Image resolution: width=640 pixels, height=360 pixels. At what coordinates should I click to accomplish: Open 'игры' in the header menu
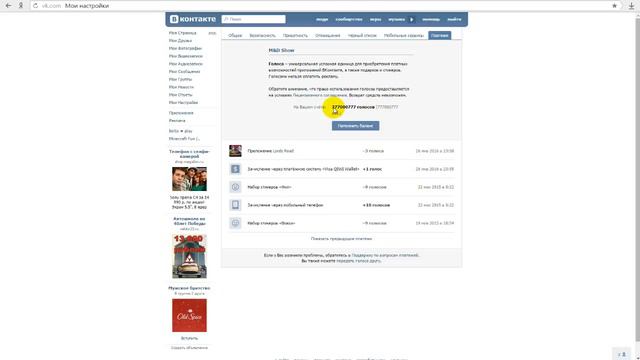[376, 19]
